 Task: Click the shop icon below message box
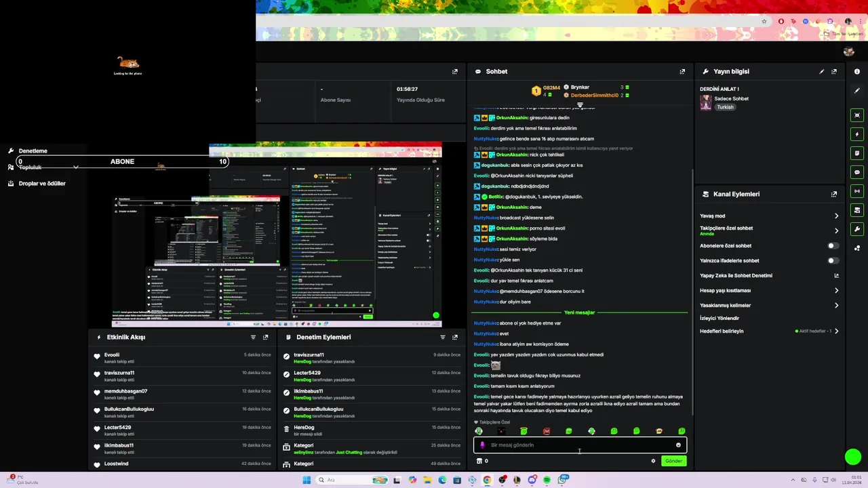[x=479, y=461]
